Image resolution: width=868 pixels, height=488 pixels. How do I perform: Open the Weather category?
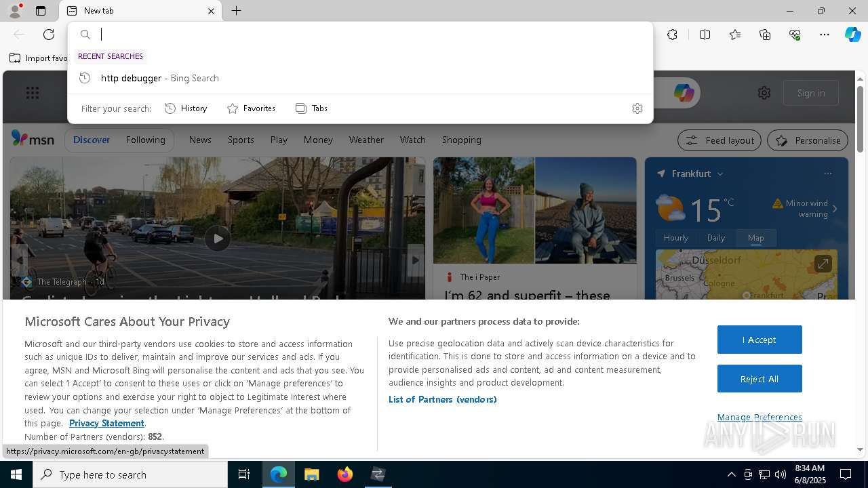pos(366,140)
